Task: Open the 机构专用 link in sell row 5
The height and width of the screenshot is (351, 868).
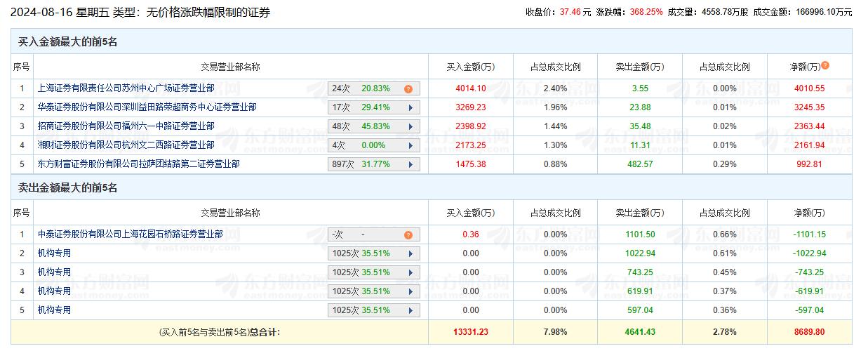Action: pyautogui.click(x=54, y=310)
